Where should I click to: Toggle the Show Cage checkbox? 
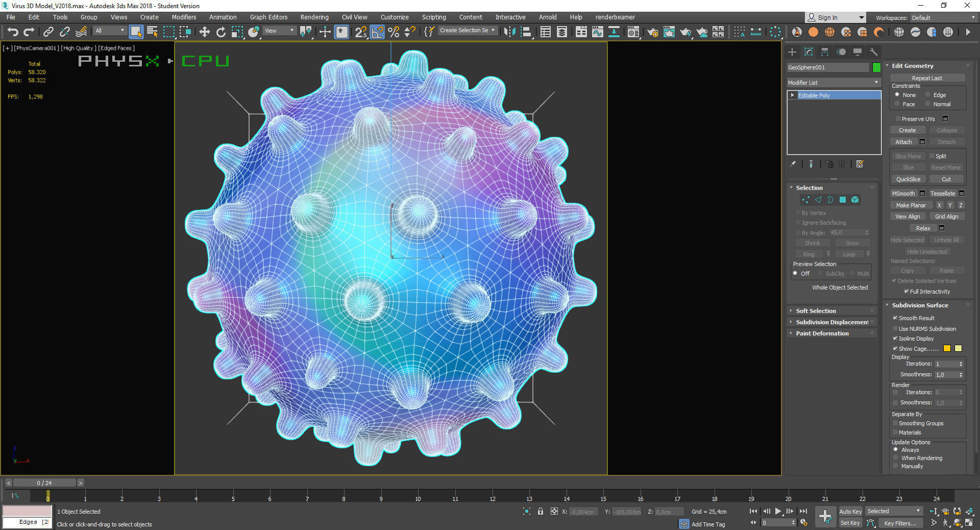[895, 349]
